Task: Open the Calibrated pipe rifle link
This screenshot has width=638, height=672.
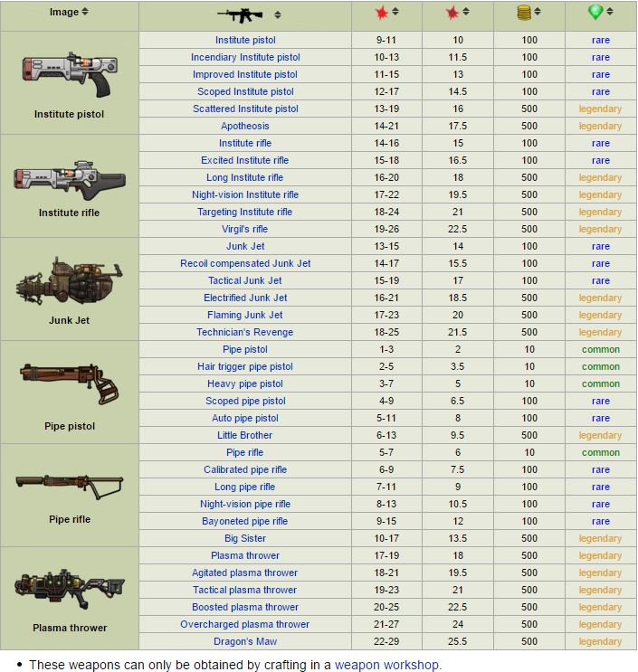Action: pyautogui.click(x=245, y=469)
